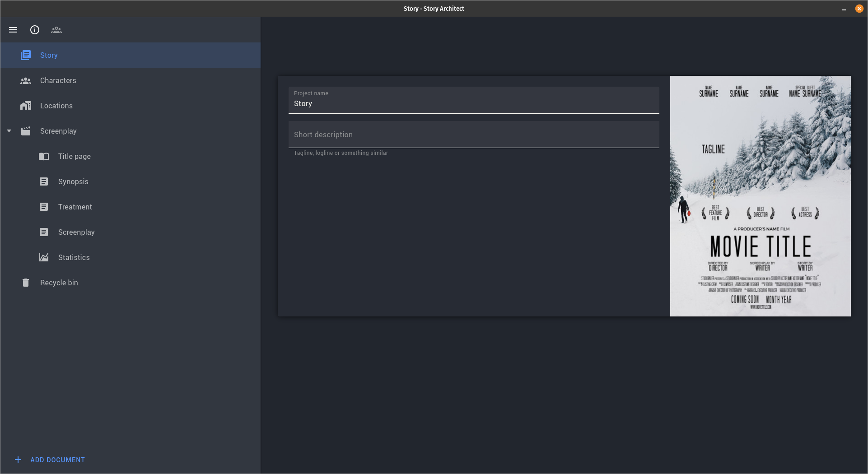Open the Recycle bin
This screenshot has height=474, width=868.
point(131,283)
